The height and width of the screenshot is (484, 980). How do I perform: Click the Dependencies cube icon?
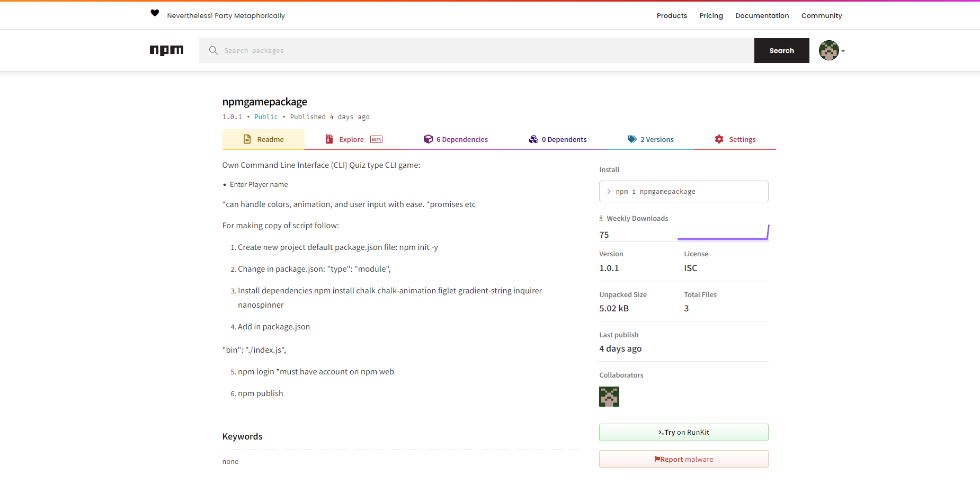click(x=428, y=139)
